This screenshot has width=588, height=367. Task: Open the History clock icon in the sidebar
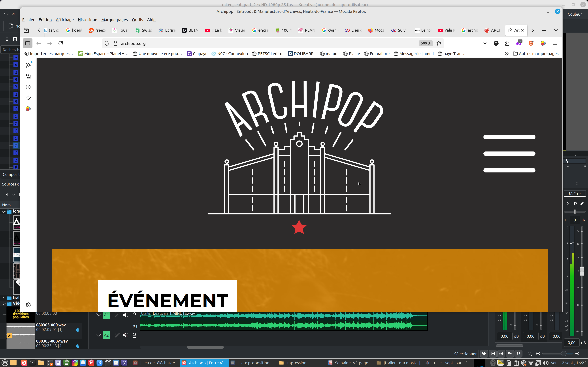point(28,87)
